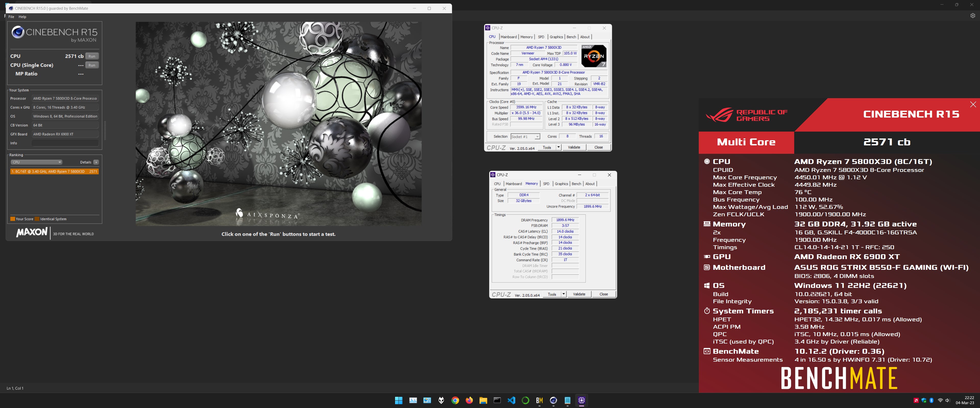Switch to Bench tab in CPU-Z CPU window
The height and width of the screenshot is (408, 980).
click(x=571, y=37)
